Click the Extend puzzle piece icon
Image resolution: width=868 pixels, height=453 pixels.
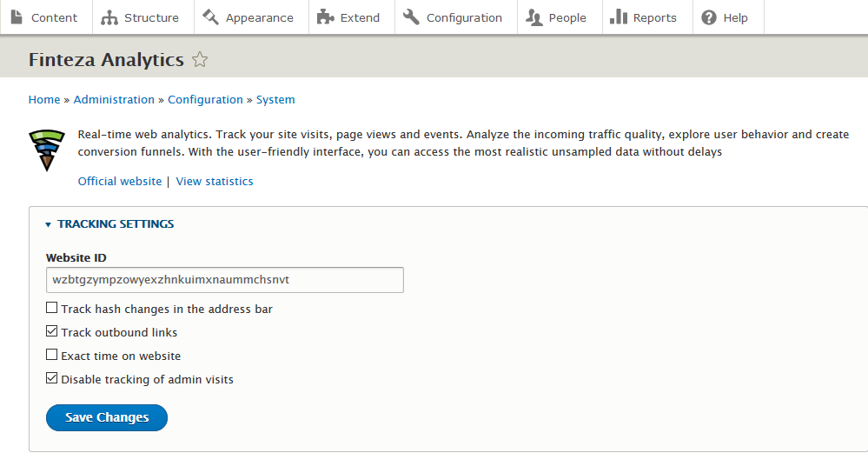pos(325,17)
